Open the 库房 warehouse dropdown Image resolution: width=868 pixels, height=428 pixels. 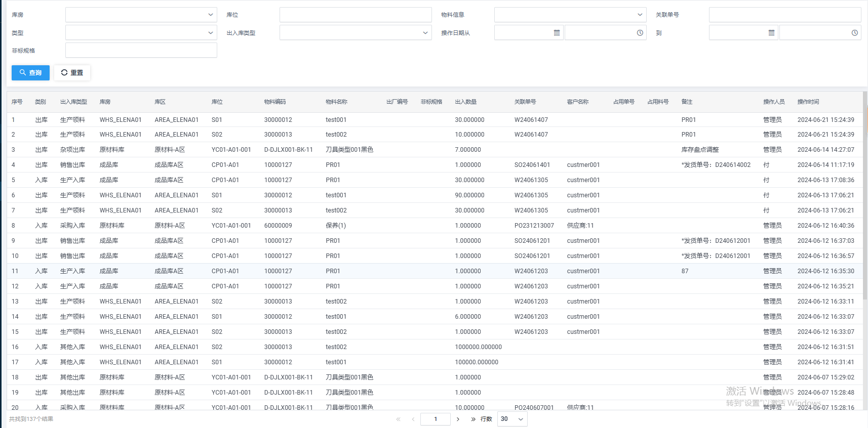point(141,15)
